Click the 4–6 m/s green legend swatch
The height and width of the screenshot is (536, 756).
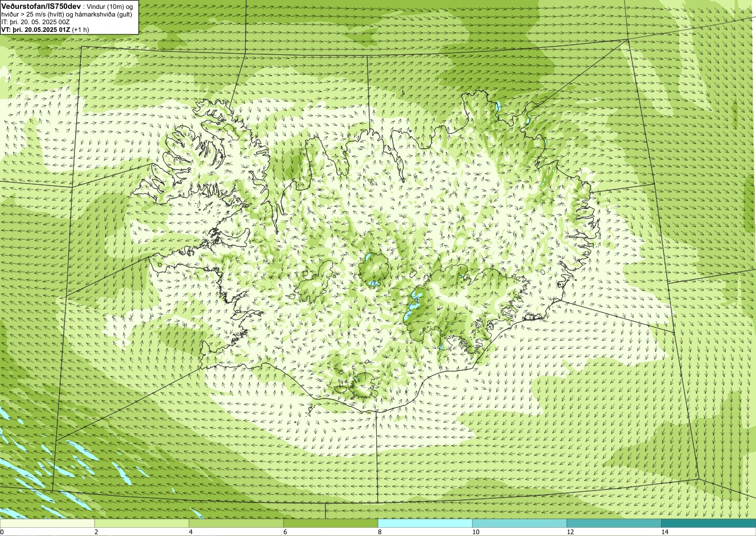(236, 523)
